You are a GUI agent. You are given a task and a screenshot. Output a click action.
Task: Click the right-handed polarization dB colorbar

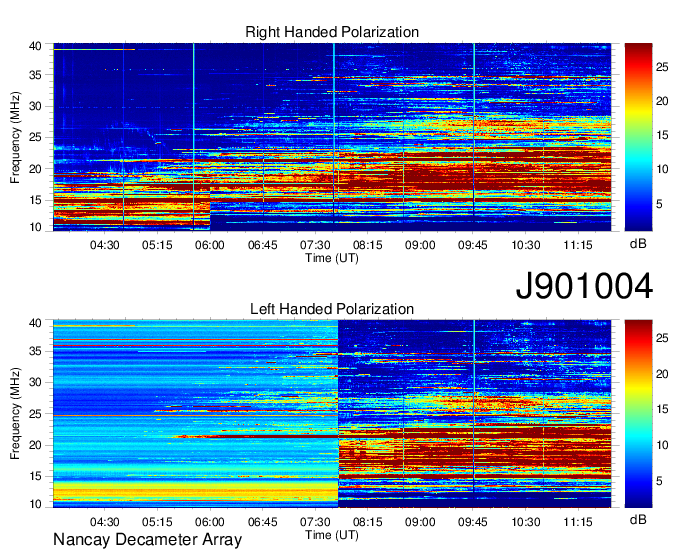pyautogui.click(x=638, y=137)
